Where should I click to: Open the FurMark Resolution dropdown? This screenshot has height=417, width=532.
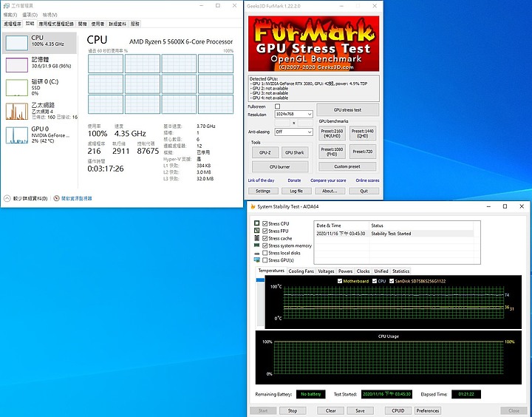(x=293, y=114)
